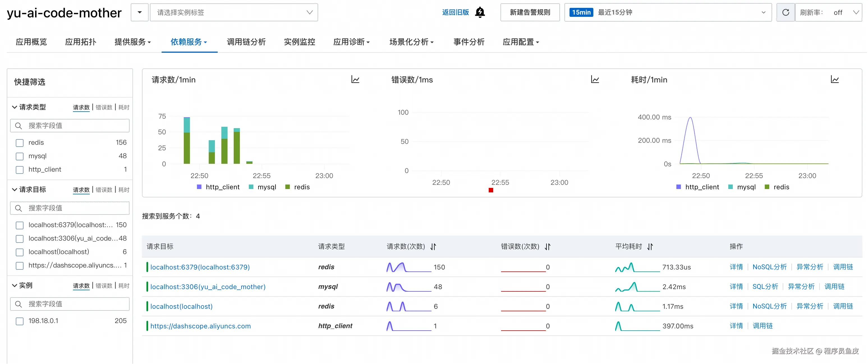Viewport: 868px width, 364px height.
Task: Open chart icon for 耗时/1min panel
Action: [834, 79]
